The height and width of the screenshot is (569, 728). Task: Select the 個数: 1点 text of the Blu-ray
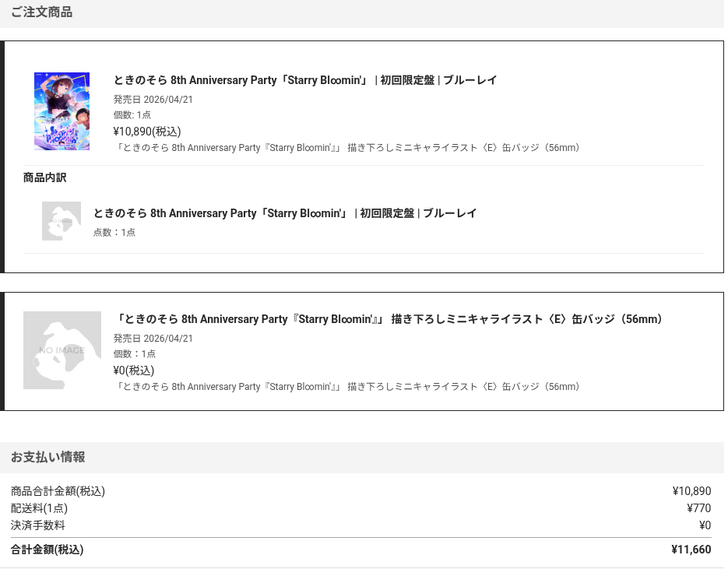coord(132,114)
